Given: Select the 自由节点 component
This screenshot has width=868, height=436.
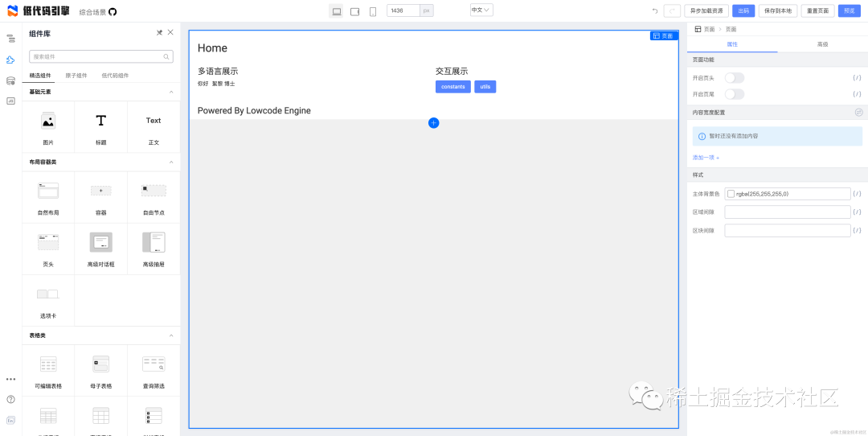Looking at the screenshot, I should (154, 197).
